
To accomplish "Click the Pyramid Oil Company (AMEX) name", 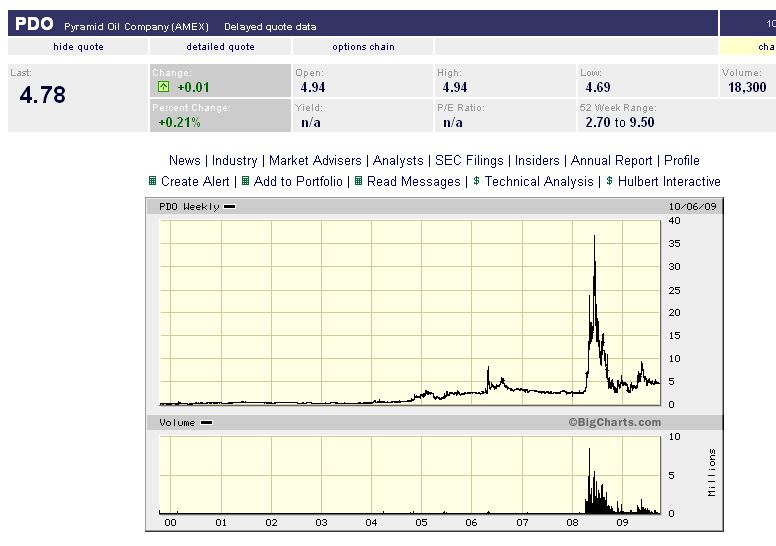I will tap(137, 26).
